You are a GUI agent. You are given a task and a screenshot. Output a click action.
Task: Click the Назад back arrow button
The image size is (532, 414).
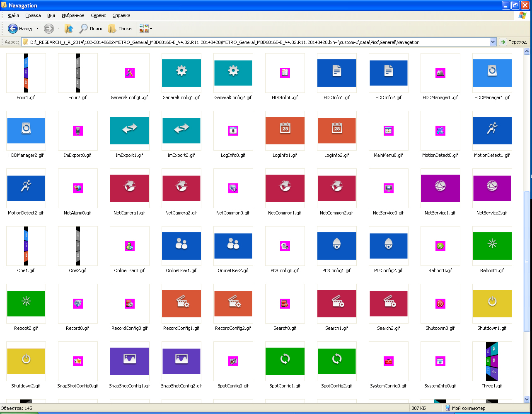coord(20,29)
